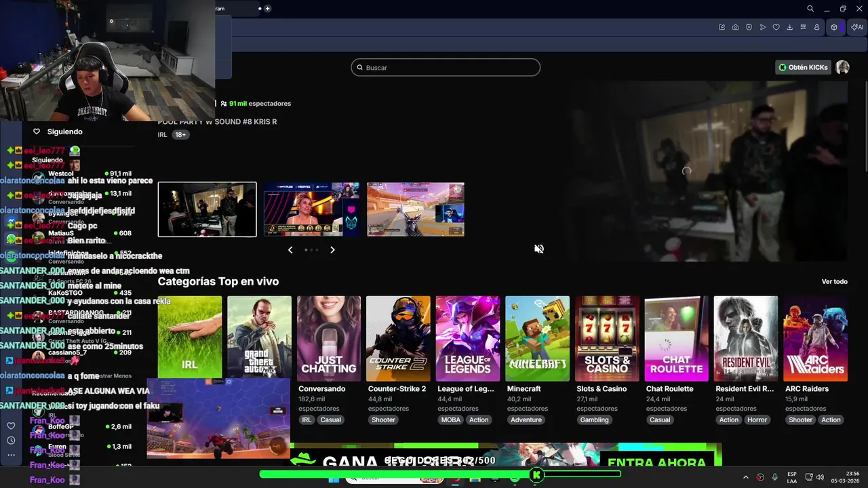Click the browser extensions cube icon
This screenshot has width=868, height=488.
click(x=834, y=27)
